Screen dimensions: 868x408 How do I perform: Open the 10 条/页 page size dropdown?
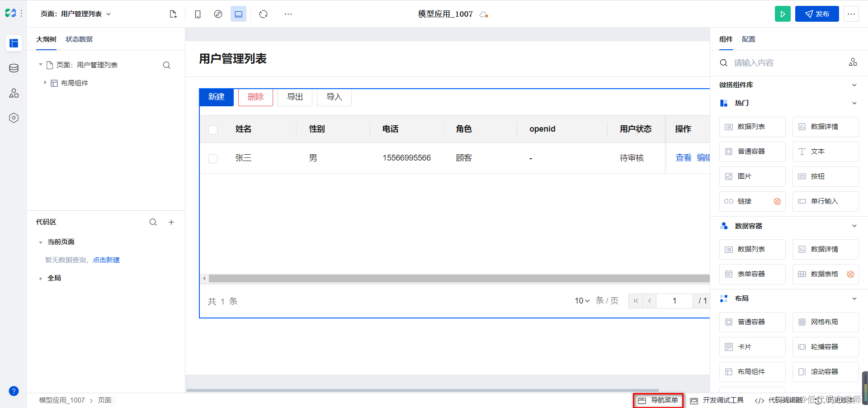(582, 301)
